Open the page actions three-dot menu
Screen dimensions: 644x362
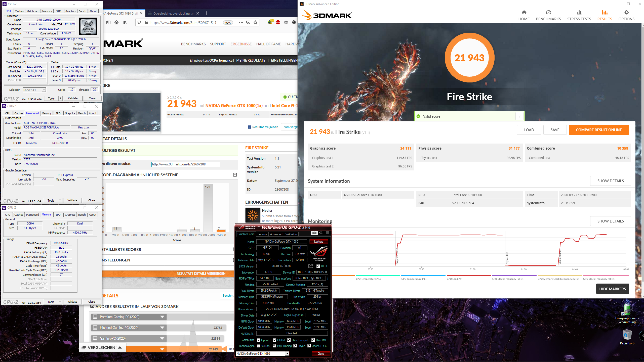click(x=241, y=22)
